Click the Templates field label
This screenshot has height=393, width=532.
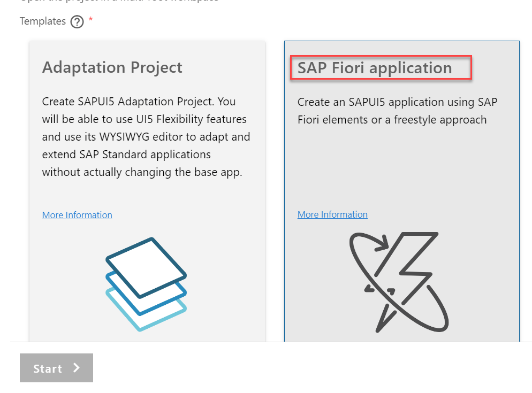[43, 21]
